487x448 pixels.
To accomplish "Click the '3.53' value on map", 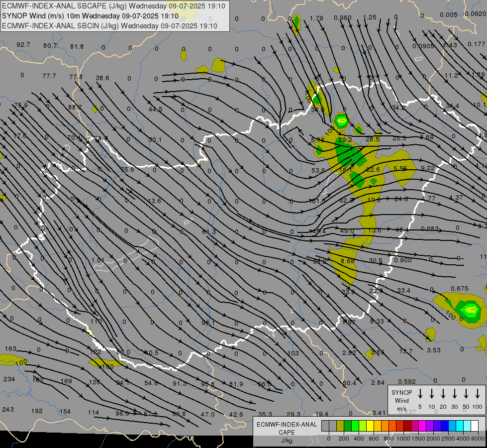I will tap(434, 350).
